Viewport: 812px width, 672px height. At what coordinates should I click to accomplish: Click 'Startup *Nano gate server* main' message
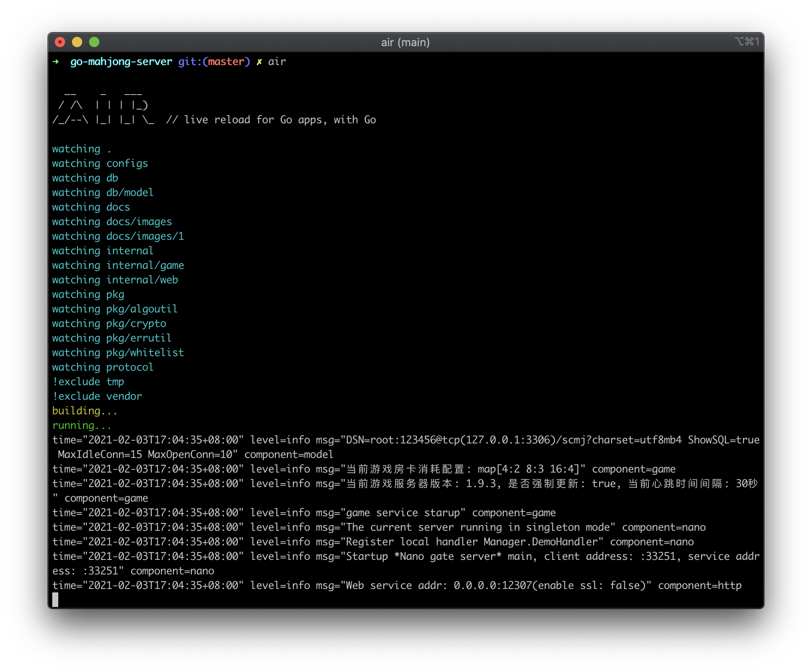[x=439, y=556]
